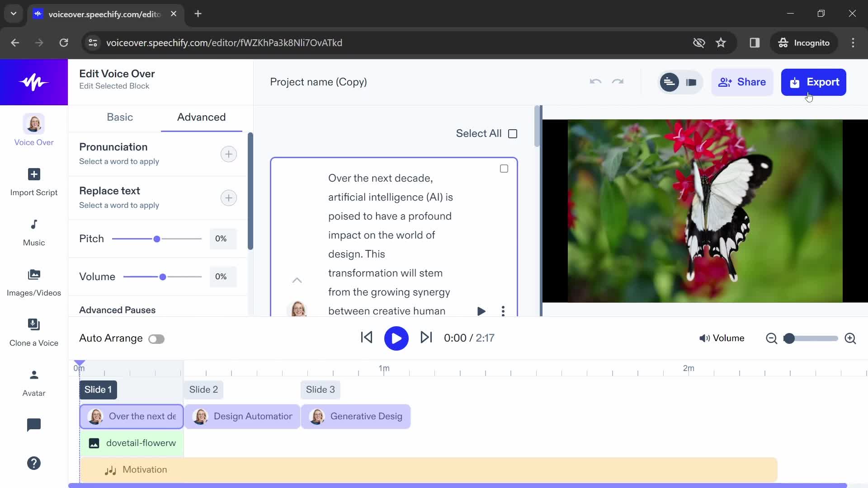The height and width of the screenshot is (488, 868).
Task: Click the Share button
Action: pos(742,82)
